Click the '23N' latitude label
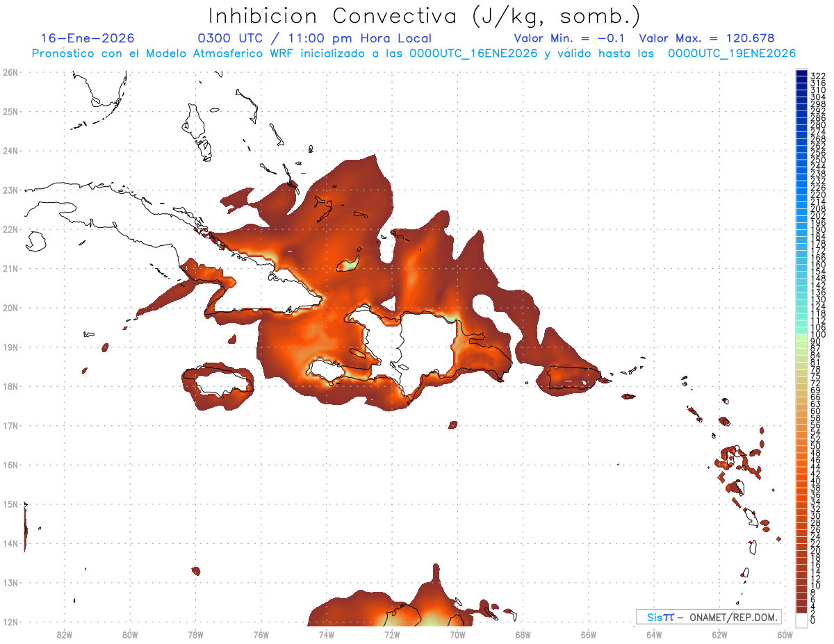834x644 pixels. pyautogui.click(x=10, y=190)
